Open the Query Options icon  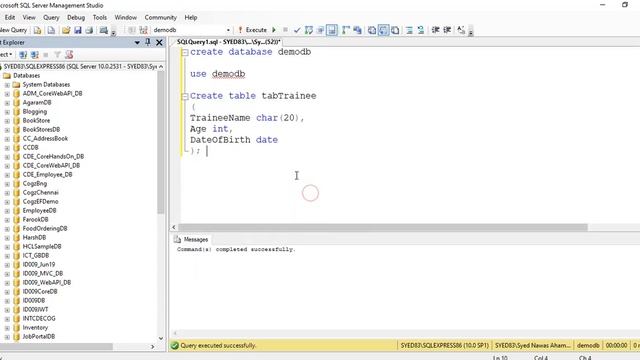(x=320, y=30)
